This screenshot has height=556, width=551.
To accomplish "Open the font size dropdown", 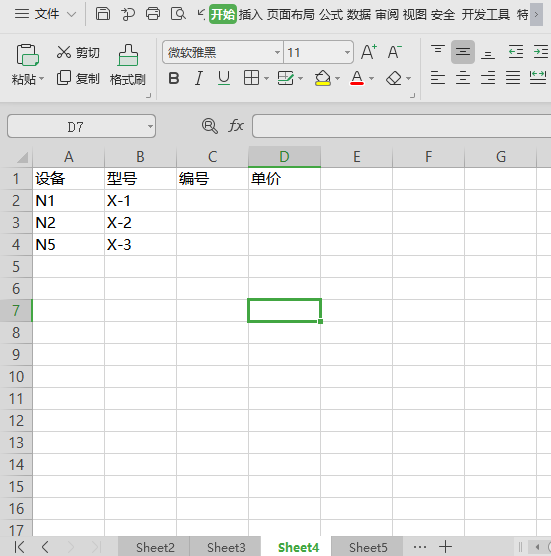I will coord(347,52).
